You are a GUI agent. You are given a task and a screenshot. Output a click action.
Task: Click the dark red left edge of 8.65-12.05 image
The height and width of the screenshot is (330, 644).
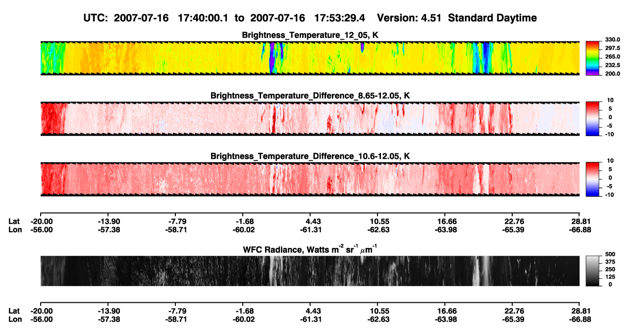pos(52,119)
